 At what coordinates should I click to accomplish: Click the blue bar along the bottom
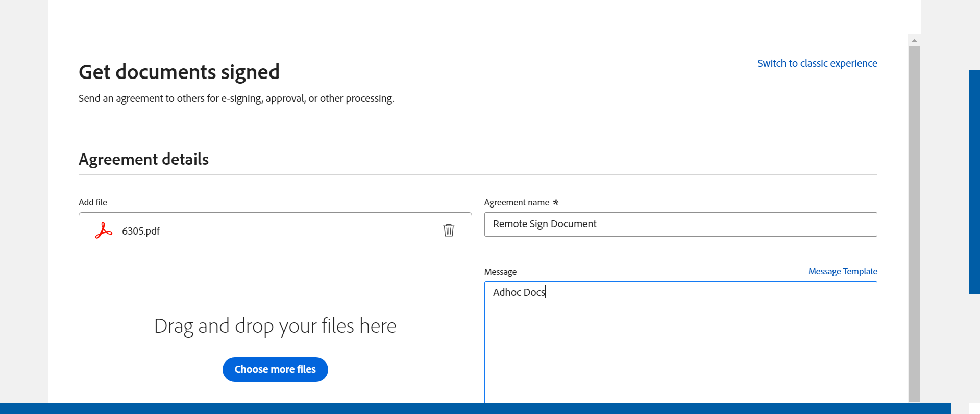click(x=475, y=408)
